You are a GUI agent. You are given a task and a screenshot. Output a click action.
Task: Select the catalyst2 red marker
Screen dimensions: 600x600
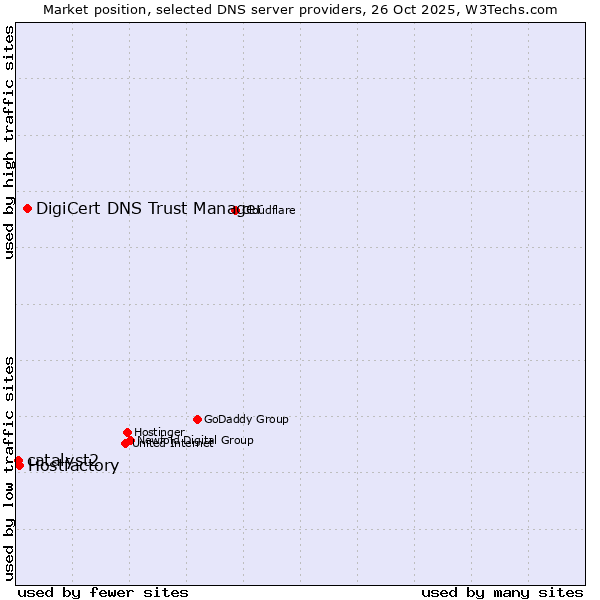tap(18, 460)
